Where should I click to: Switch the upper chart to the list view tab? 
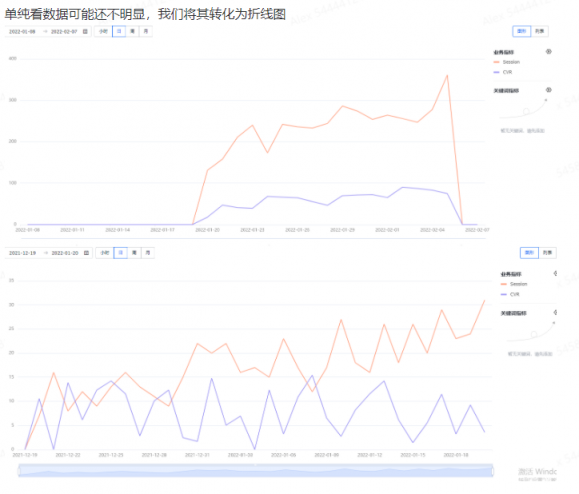[x=539, y=31]
